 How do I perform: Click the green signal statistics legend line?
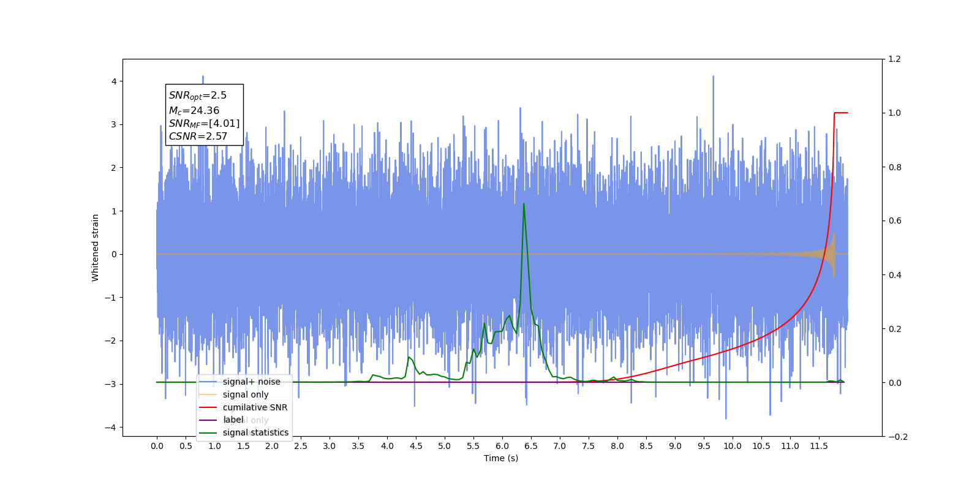tap(208, 433)
